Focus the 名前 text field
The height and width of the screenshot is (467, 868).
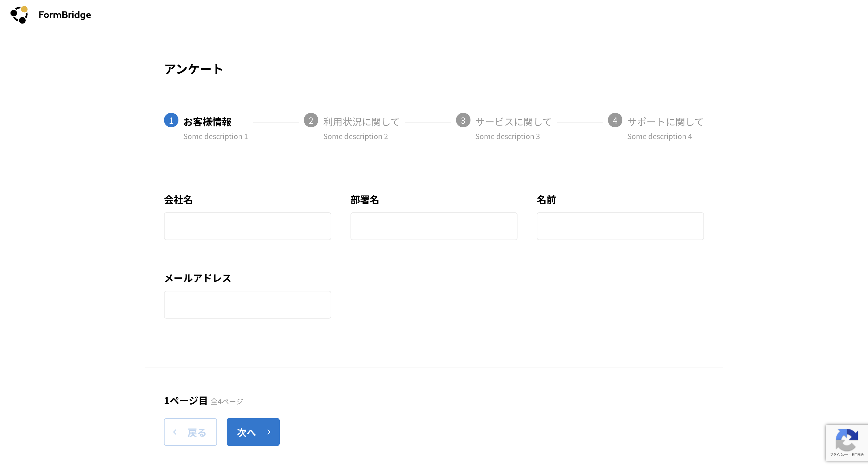pyautogui.click(x=620, y=226)
